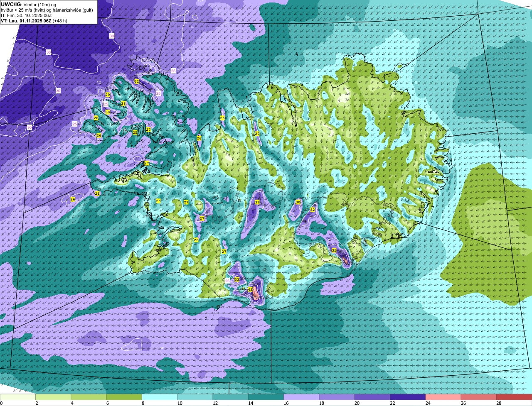
Task: Click the 'IT: Fim. 30. 10. 2025 06Z' line
Action: tap(27, 15)
